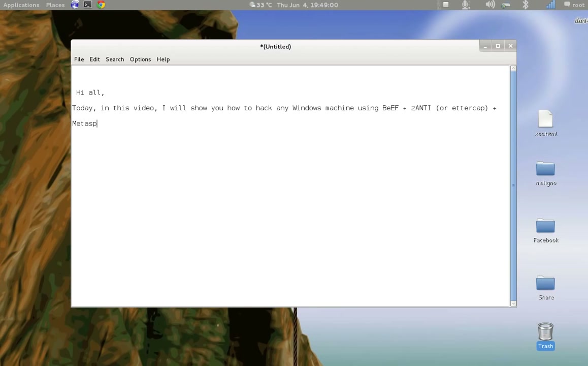The width and height of the screenshot is (588, 366).
Task: Open the Options menu
Action: (140, 59)
